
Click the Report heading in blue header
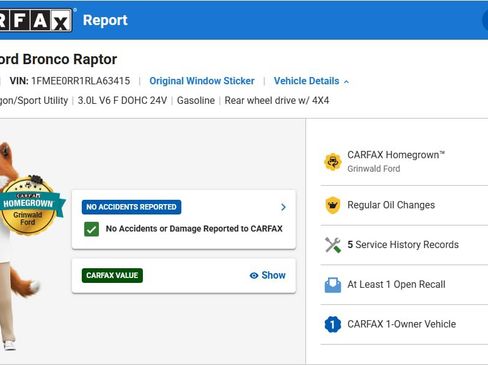(x=105, y=20)
